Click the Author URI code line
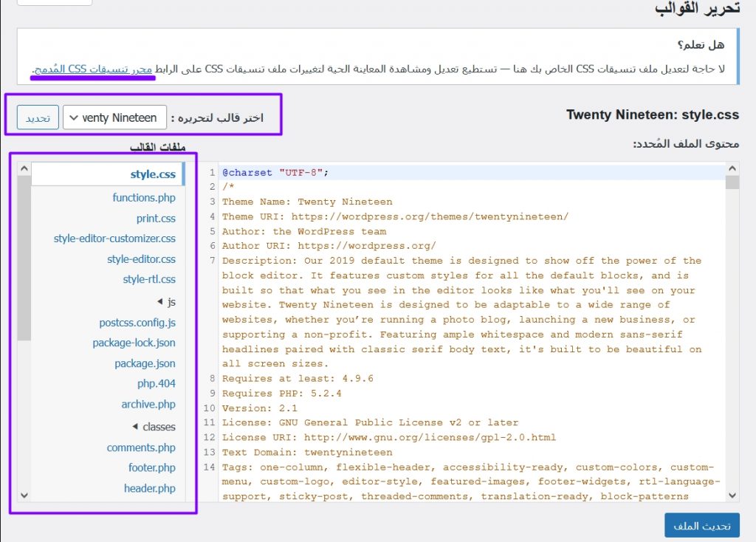 (329, 246)
